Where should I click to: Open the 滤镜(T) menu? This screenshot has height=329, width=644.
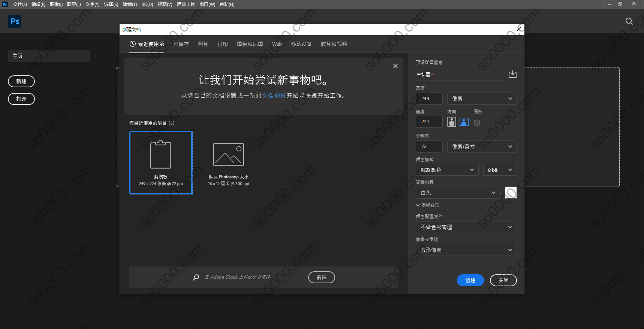pos(130,4)
